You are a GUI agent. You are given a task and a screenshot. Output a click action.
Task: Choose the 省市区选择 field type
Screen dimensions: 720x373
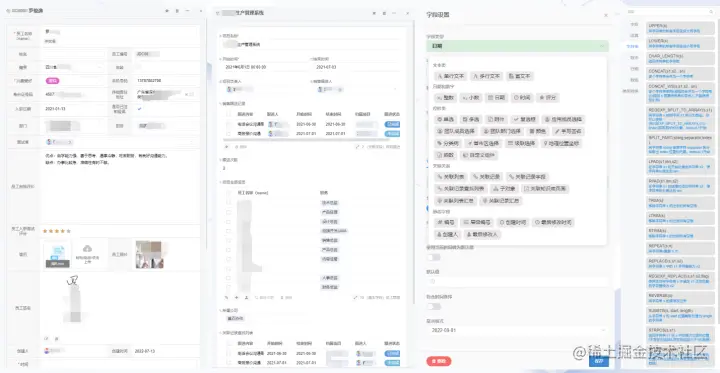tap(484, 143)
